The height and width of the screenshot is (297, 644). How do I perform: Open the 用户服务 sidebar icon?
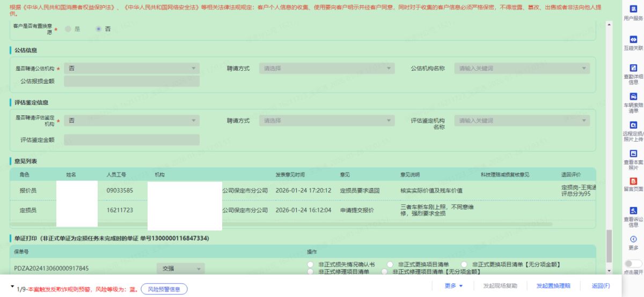point(633,12)
